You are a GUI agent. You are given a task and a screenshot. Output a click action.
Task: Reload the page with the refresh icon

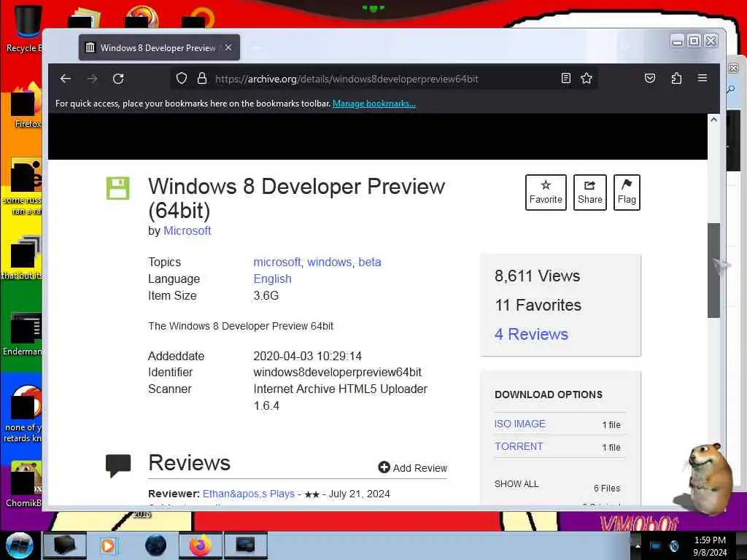[118, 79]
